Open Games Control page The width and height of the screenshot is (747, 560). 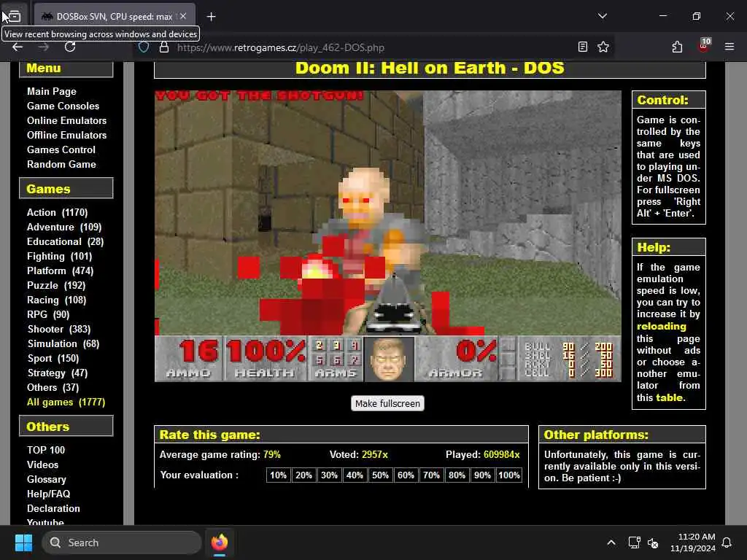(x=61, y=149)
